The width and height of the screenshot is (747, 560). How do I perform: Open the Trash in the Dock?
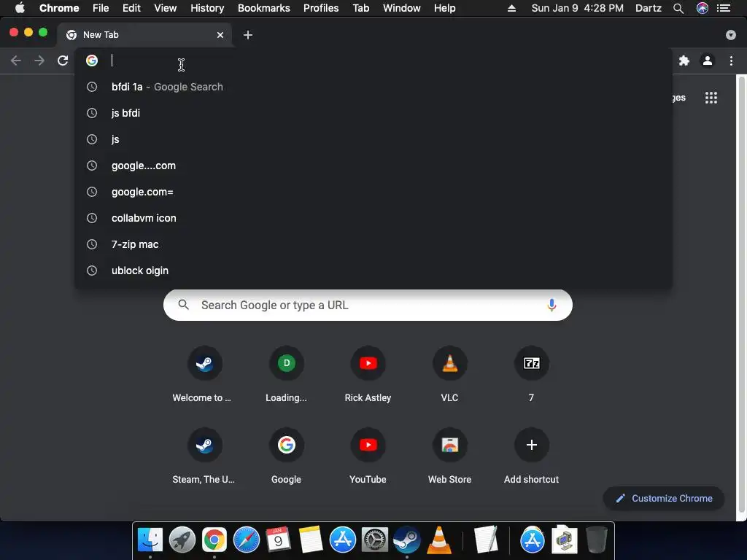pos(596,540)
